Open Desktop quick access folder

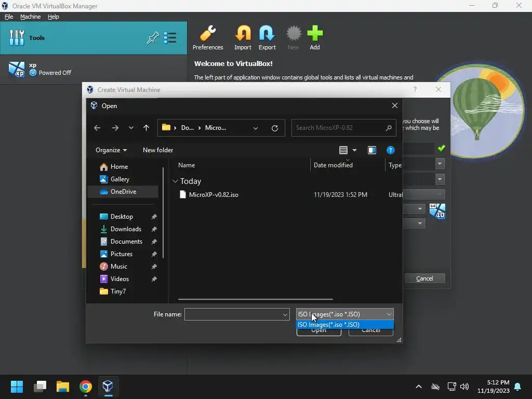122,217
